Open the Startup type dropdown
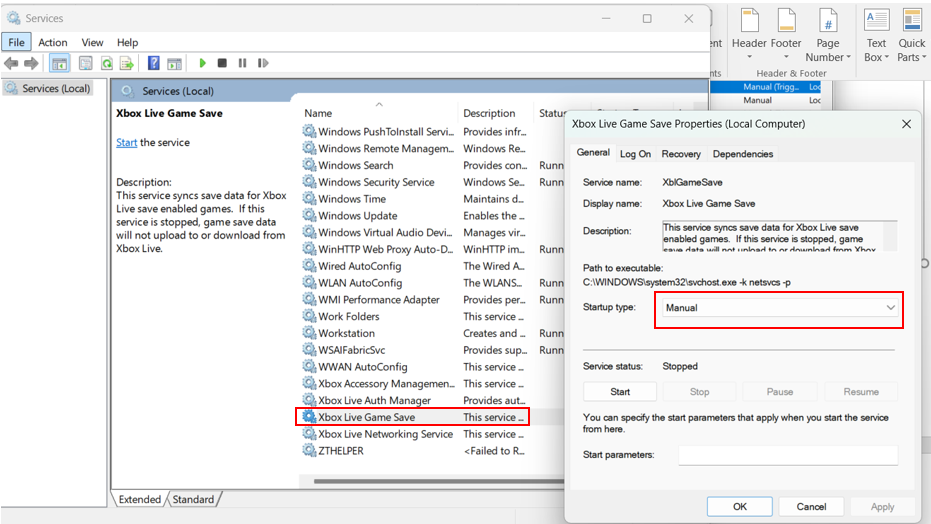The image size is (931, 524). click(779, 307)
